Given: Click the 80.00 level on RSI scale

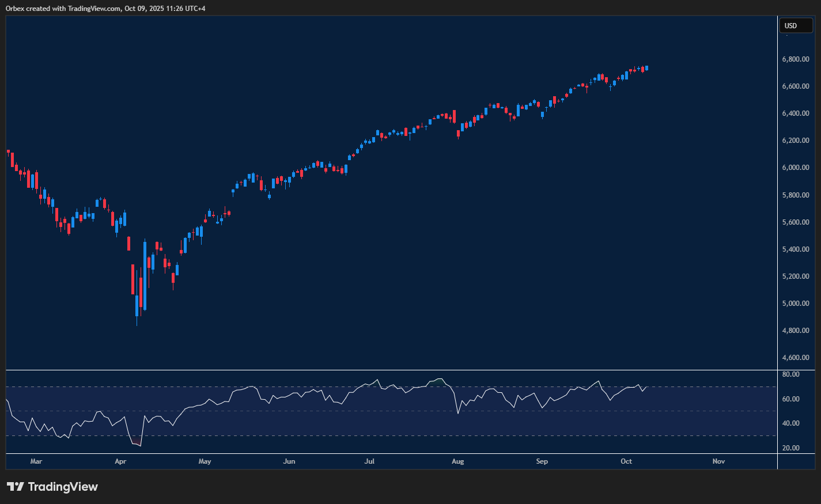Looking at the screenshot, I should point(790,374).
